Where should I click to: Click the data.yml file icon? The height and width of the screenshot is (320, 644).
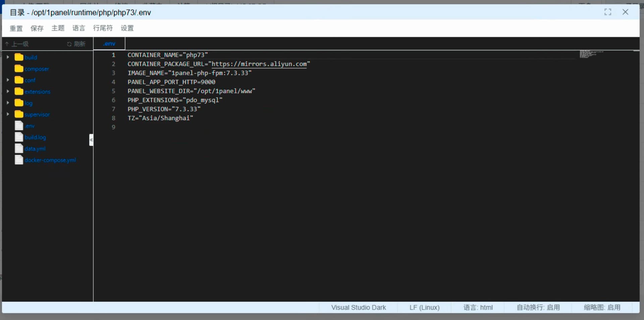tap(19, 148)
